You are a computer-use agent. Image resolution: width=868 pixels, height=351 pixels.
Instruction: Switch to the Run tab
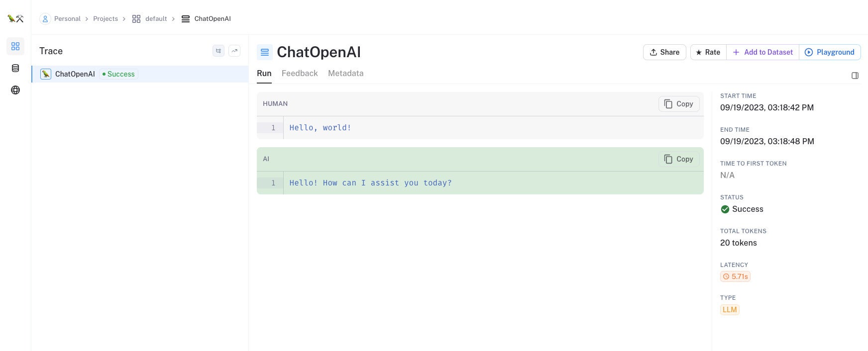264,74
